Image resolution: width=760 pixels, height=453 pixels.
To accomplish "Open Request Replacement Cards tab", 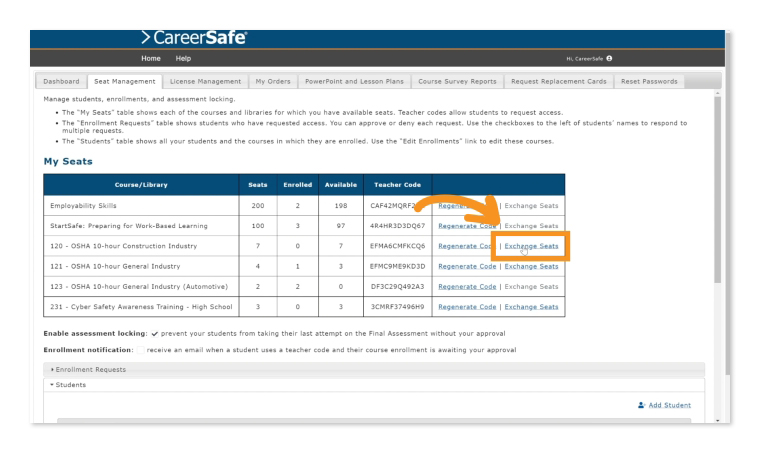I will [x=558, y=81].
